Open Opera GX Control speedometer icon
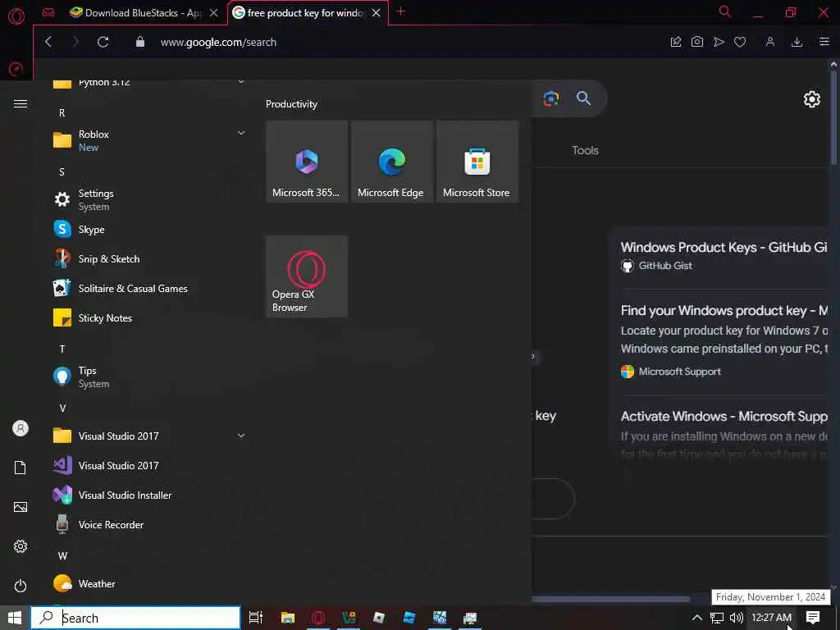Image resolution: width=840 pixels, height=630 pixels. (x=16, y=69)
